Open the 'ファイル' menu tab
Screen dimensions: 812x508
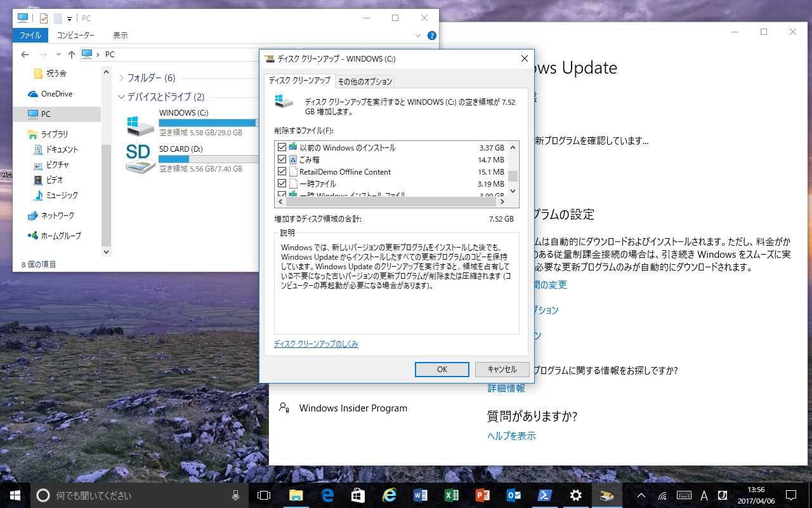(x=30, y=36)
